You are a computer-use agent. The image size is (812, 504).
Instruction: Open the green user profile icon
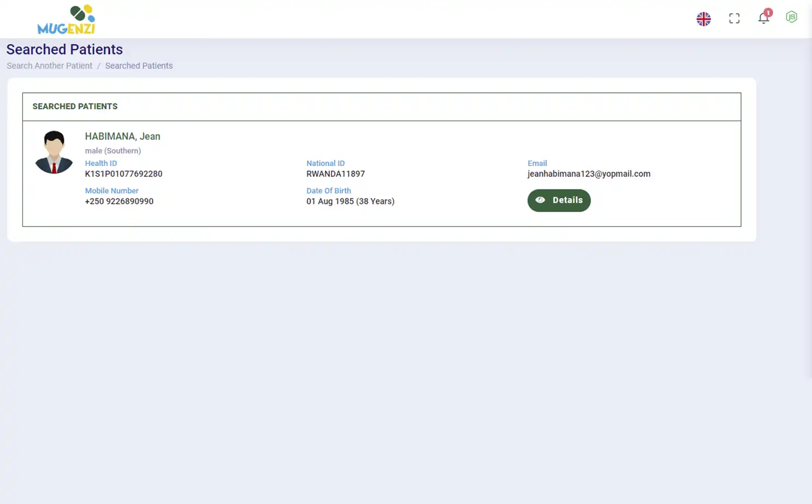click(x=791, y=17)
